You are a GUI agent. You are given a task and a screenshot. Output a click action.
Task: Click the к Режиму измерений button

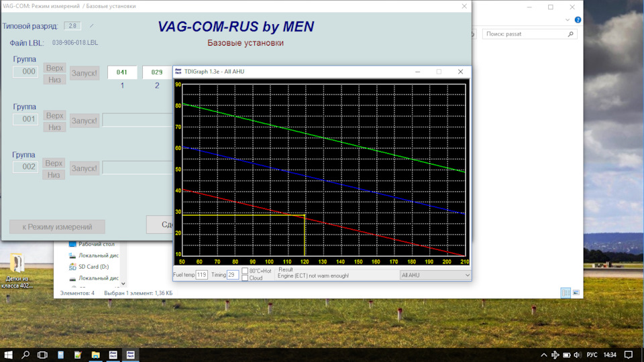pos(57,227)
